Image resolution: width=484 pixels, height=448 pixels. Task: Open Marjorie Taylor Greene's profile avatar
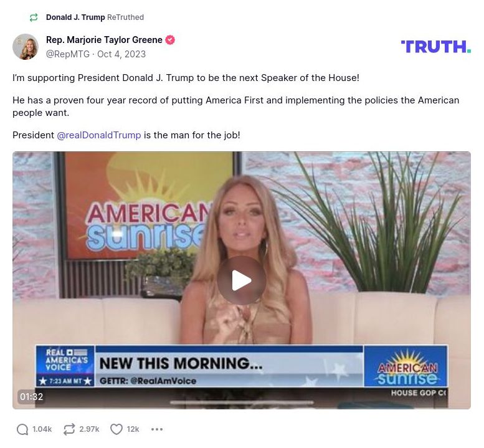[x=26, y=47]
